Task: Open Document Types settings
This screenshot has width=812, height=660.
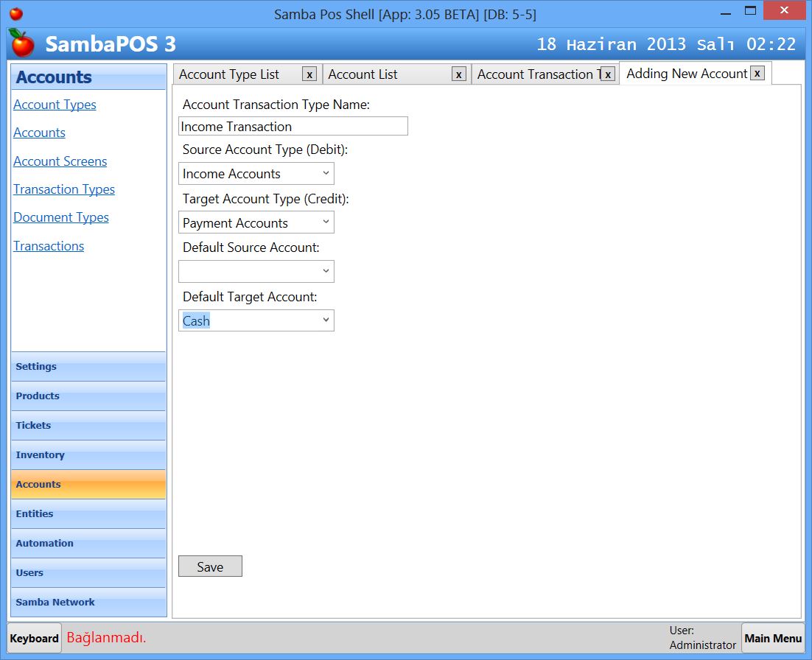Action: [61, 217]
